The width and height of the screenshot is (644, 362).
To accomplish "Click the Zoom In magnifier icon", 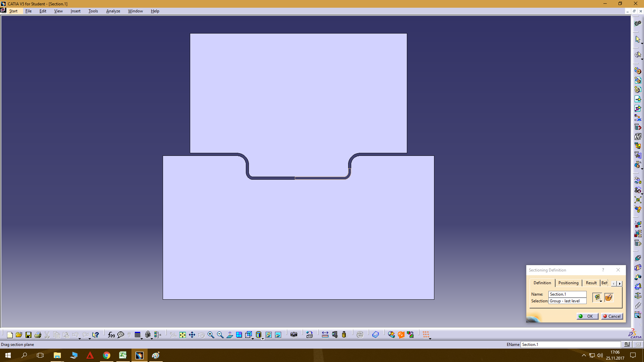I will point(211,335).
